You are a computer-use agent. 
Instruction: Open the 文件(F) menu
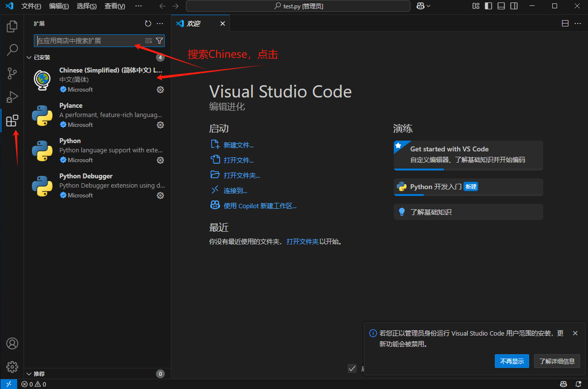point(31,6)
